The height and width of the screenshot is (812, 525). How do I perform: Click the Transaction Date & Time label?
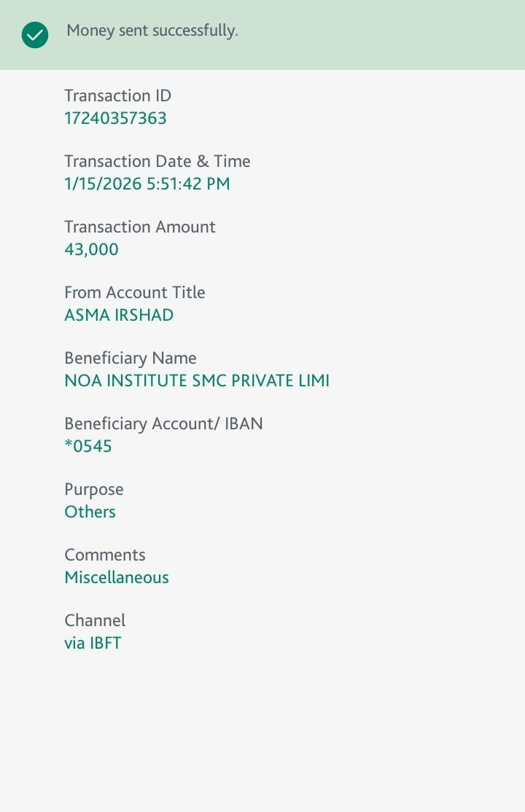tap(157, 161)
